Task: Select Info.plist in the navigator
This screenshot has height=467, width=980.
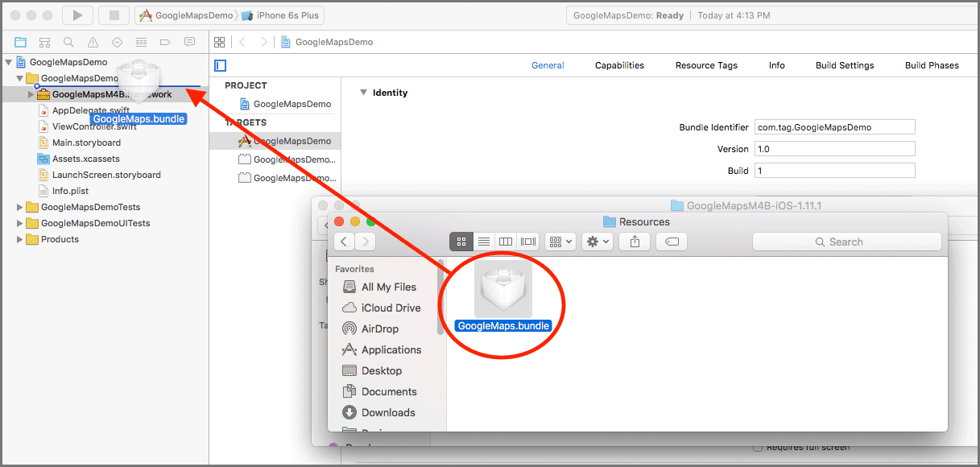Action: click(x=70, y=191)
